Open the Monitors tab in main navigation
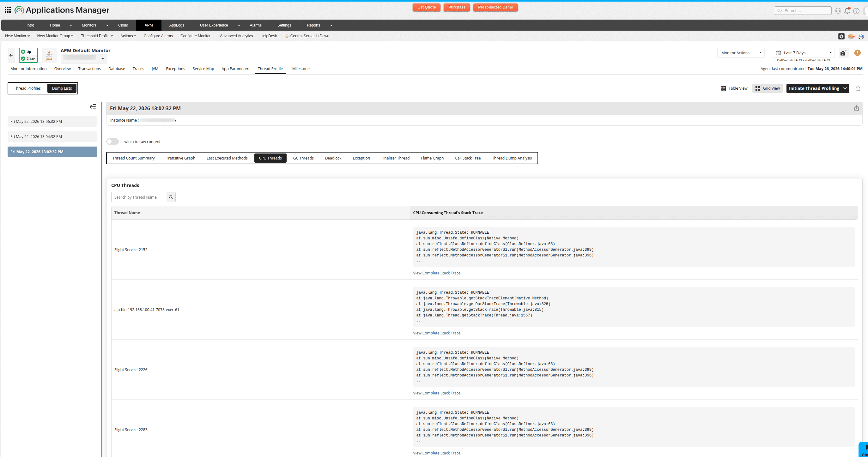Viewport: 868px width, 457px height. tap(89, 25)
